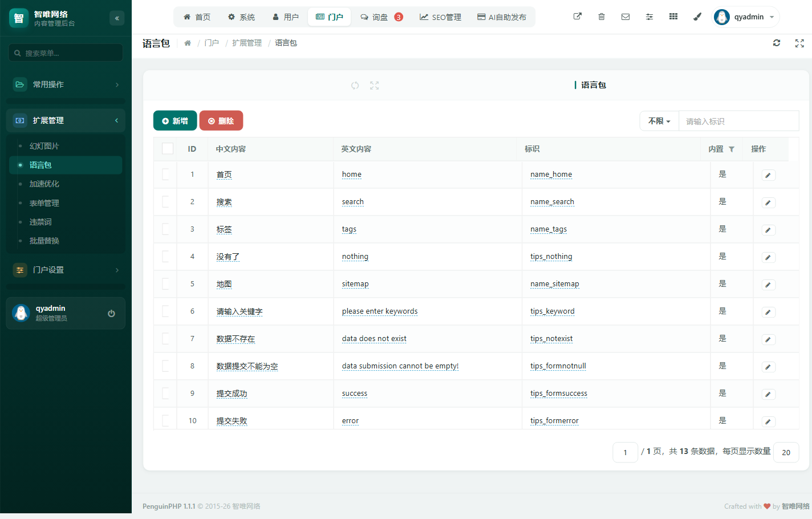Check the checkbox for row 数据不存在
This screenshot has height=519, width=812.
pyautogui.click(x=166, y=338)
